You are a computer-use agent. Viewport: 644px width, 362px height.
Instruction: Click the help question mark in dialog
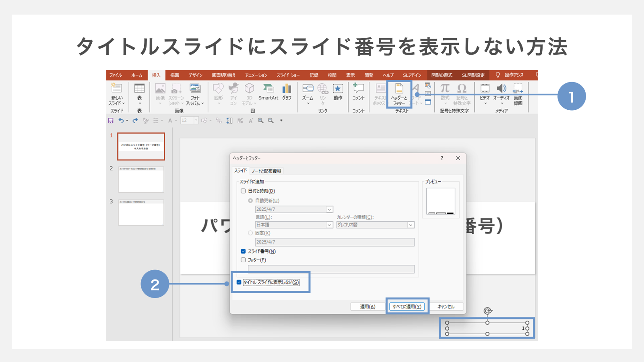coord(442,158)
